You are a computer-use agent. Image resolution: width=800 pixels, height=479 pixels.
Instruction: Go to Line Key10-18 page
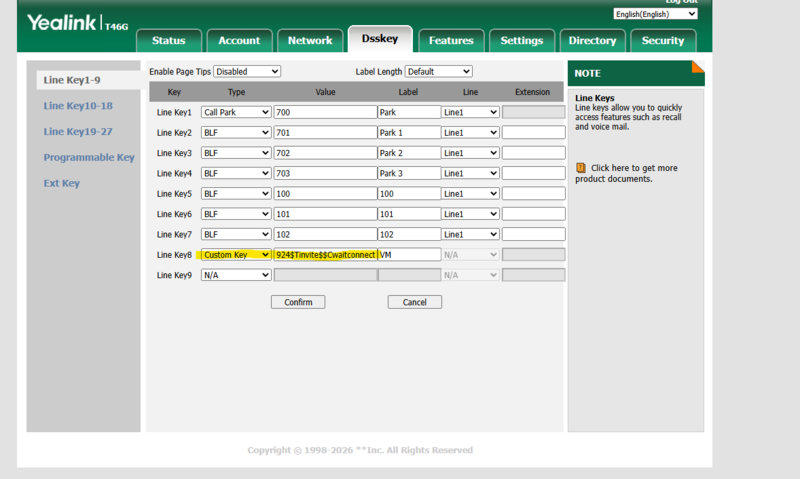coord(78,106)
